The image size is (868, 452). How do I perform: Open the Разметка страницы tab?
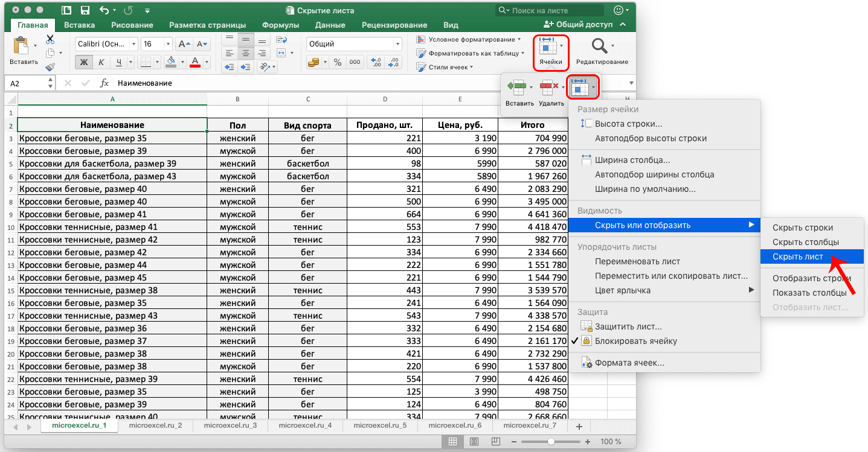[x=207, y=25]
